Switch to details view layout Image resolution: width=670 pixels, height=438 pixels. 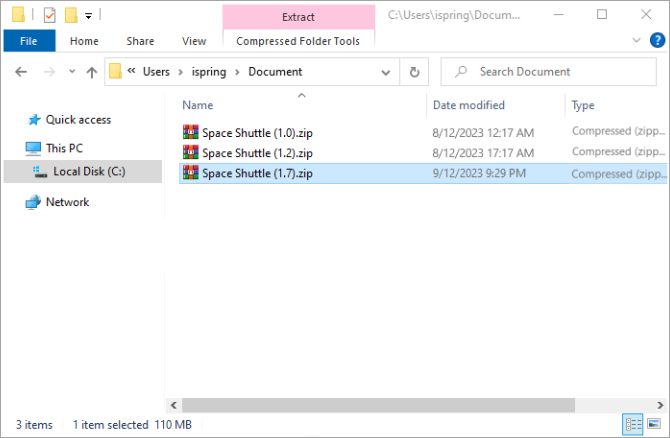[x=632, y=425]
